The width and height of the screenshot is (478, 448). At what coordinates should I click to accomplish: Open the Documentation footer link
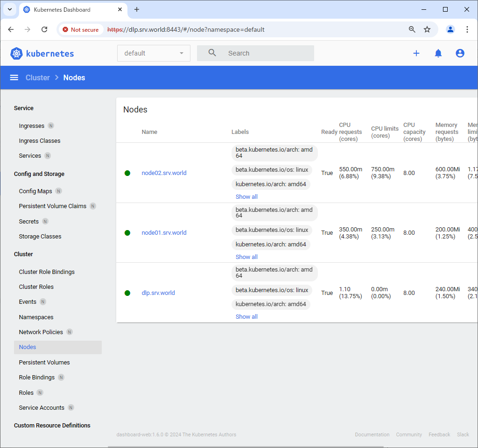click(372, 434)
